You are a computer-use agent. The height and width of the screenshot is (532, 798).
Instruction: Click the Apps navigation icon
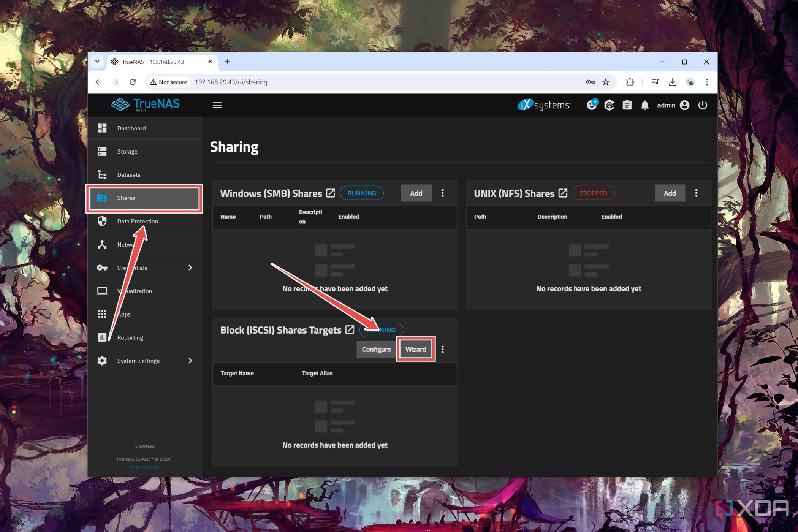(104, 314)
